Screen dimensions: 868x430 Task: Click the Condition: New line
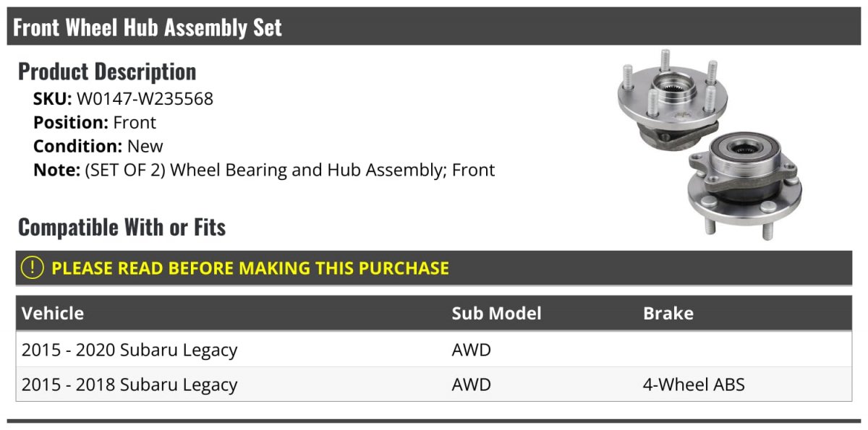point(98,147)
